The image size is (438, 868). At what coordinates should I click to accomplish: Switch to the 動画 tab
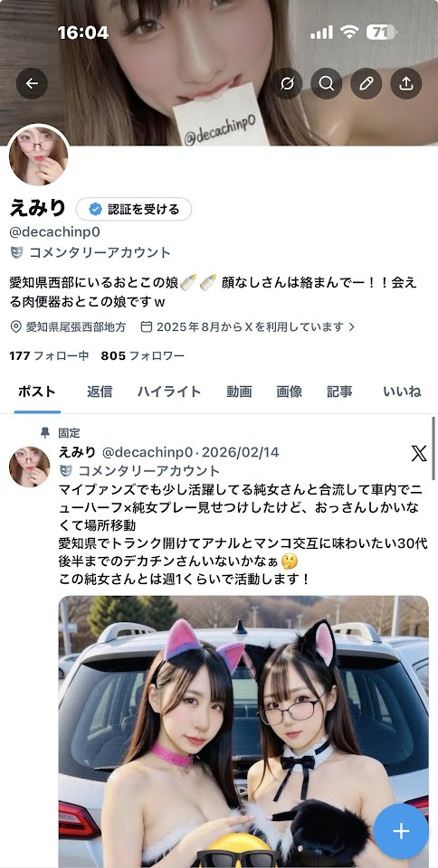239,392
